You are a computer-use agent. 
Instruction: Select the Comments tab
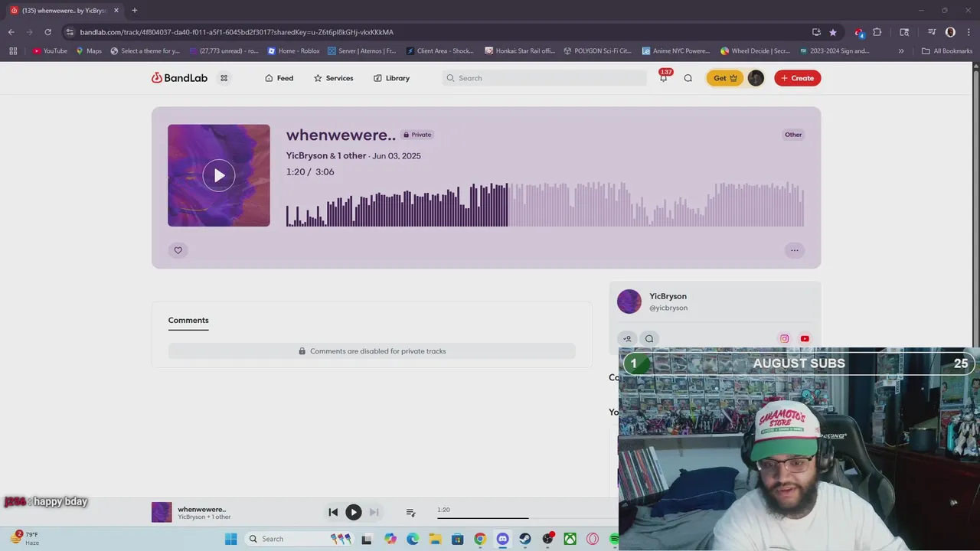click(x=188, y=321)
